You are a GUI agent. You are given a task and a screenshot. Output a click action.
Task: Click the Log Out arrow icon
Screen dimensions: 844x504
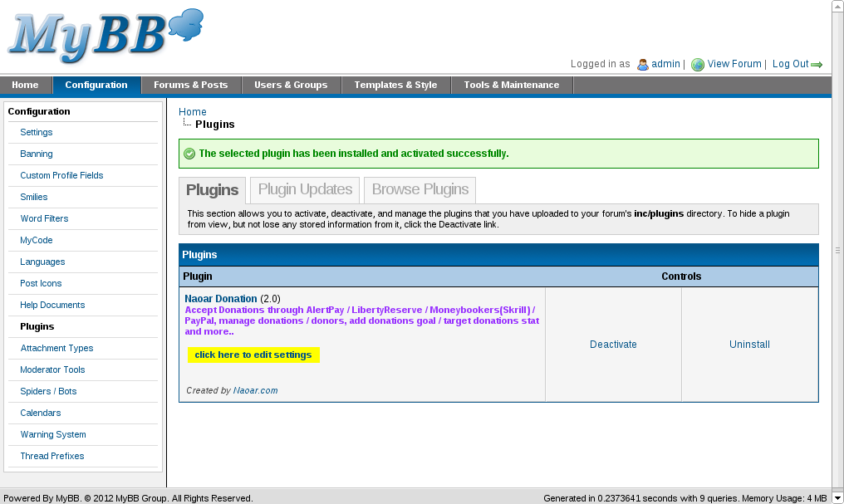(817, 65)
